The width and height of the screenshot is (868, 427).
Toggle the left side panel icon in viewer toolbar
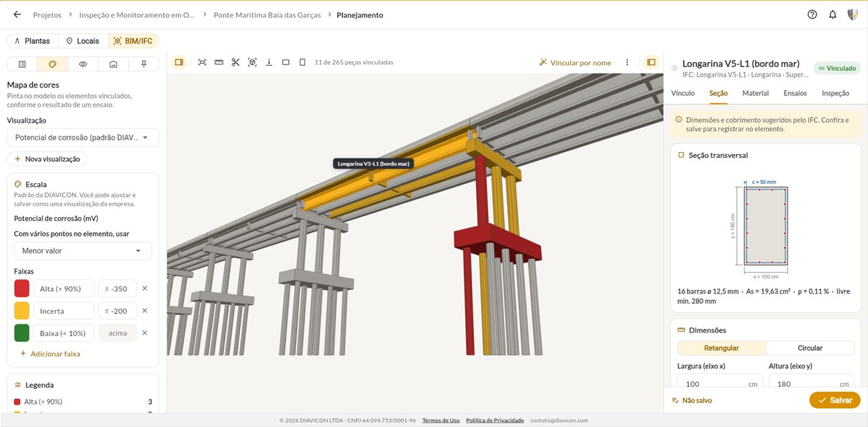pos(179,62)
